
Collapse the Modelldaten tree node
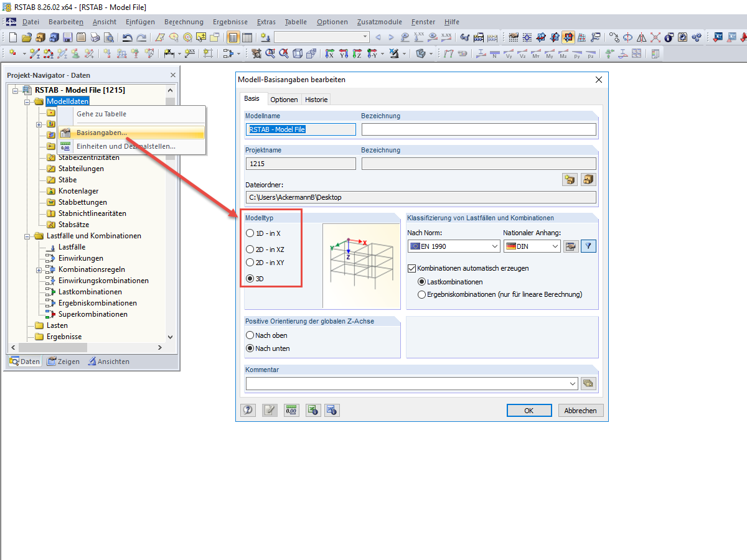(x=27, y=101)
